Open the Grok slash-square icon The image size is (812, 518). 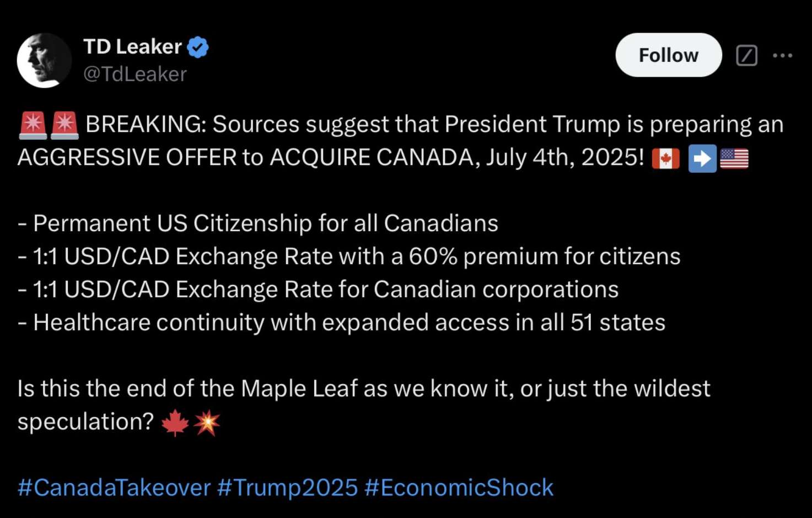click(746, 55)
